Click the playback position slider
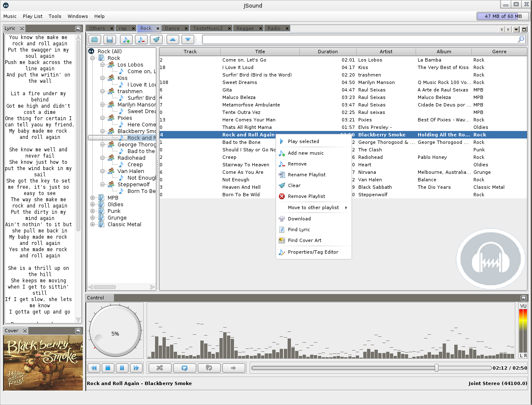 click(436, 368)
